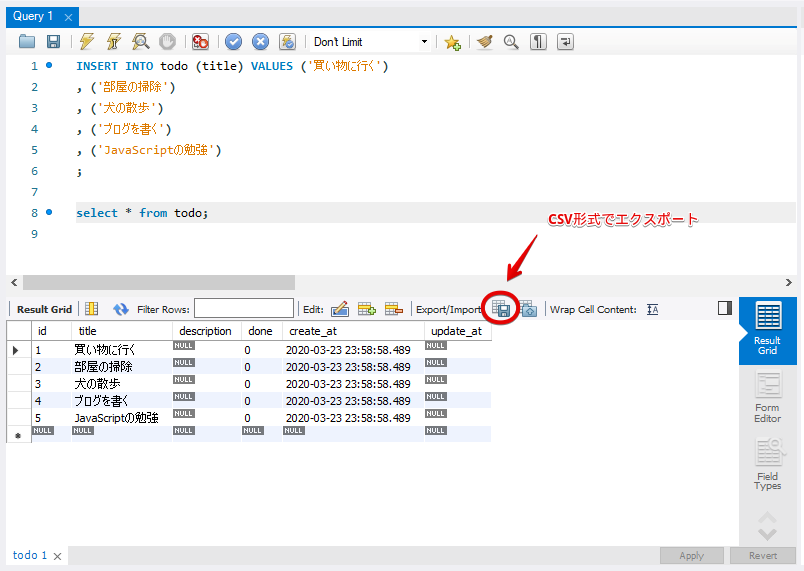Import records from an external file icon
The image size is (804, 571).
(x=528, y=309)
